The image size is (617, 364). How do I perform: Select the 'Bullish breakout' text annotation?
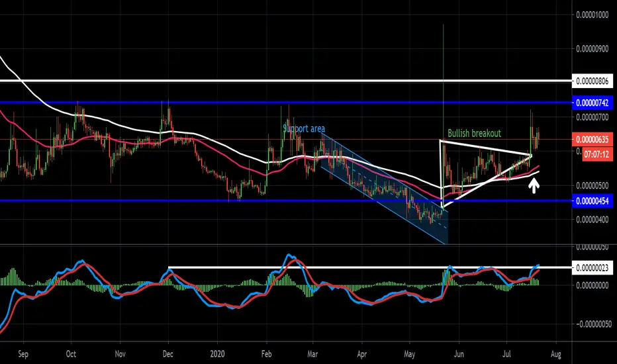pyautogui.click(x=474, y=134)
